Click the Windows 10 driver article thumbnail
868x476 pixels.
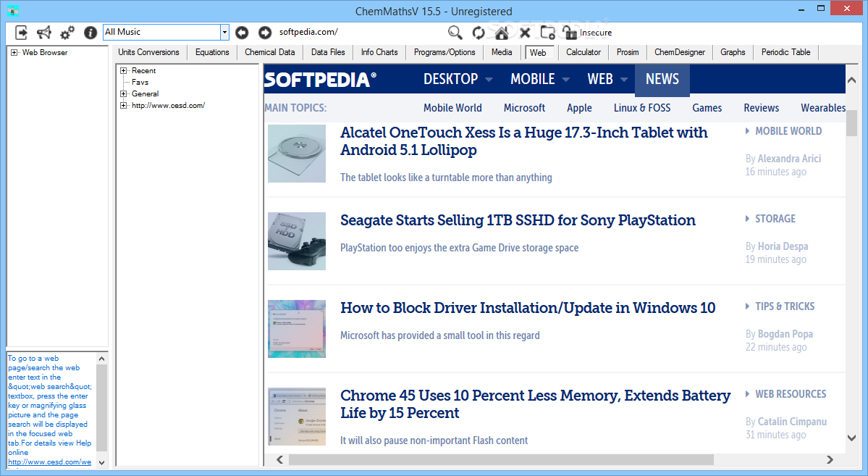[x=297, y=329]
